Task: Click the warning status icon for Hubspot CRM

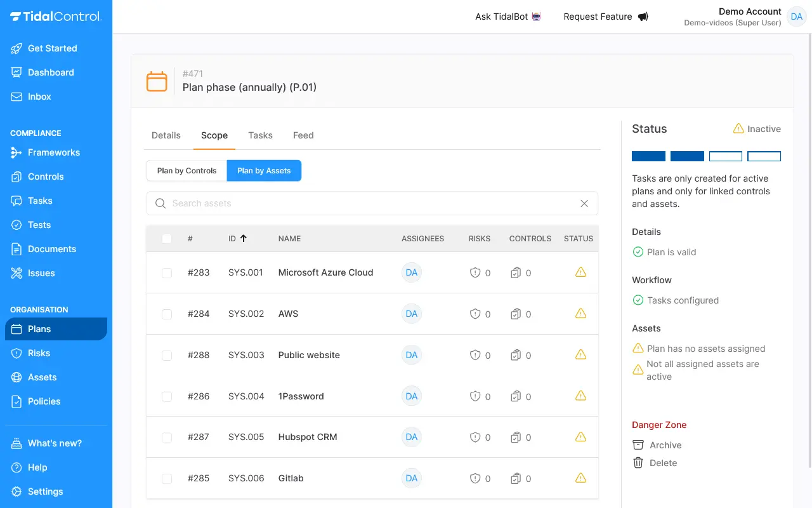Action: (580, 437)
